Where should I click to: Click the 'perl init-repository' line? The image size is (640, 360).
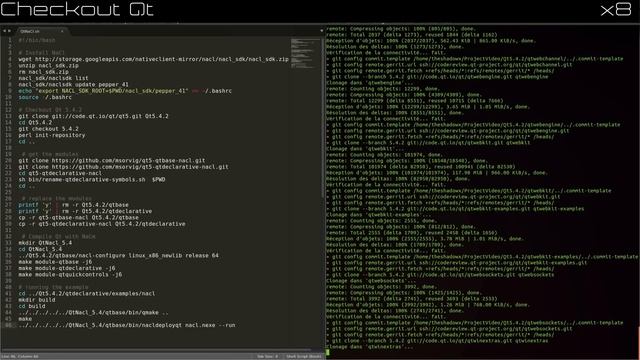click(x=51, y=135)
